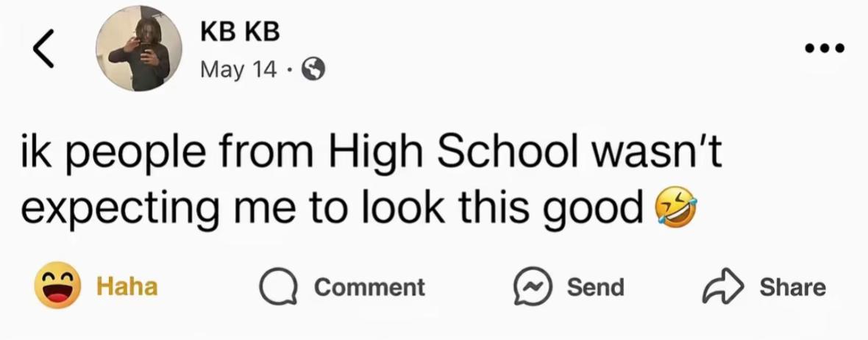Check the globe public audience icon
Screen dimensions: 868x340
(313, 70)
